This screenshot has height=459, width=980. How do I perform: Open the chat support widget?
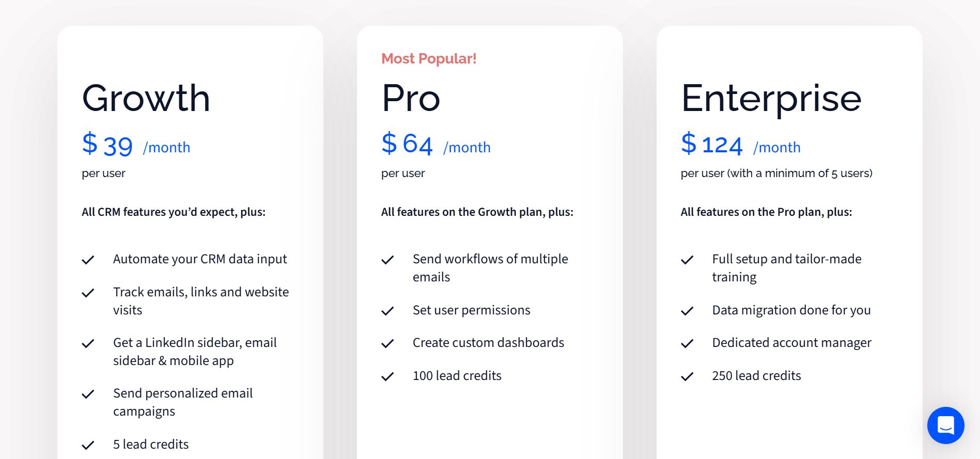coord(945,425)
